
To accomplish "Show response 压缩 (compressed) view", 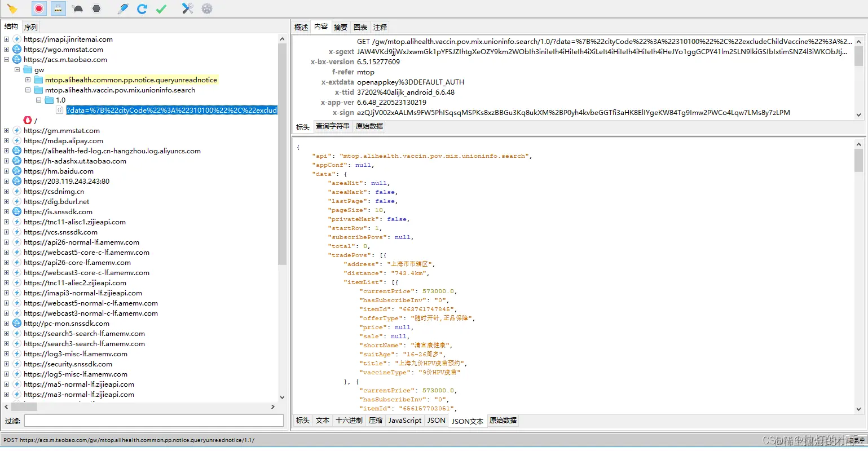I will click(376, 421).
